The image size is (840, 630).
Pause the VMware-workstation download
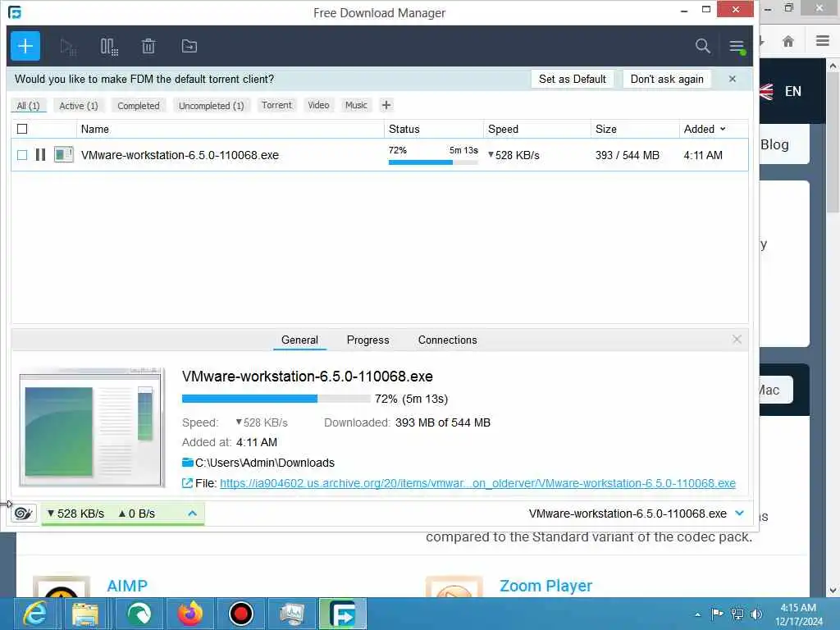tap(40, 155)
